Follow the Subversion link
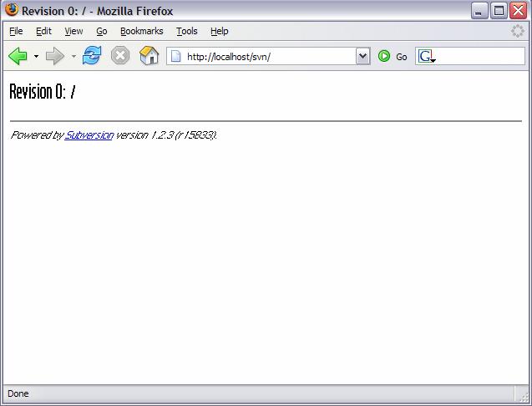 tap(89, 135)
